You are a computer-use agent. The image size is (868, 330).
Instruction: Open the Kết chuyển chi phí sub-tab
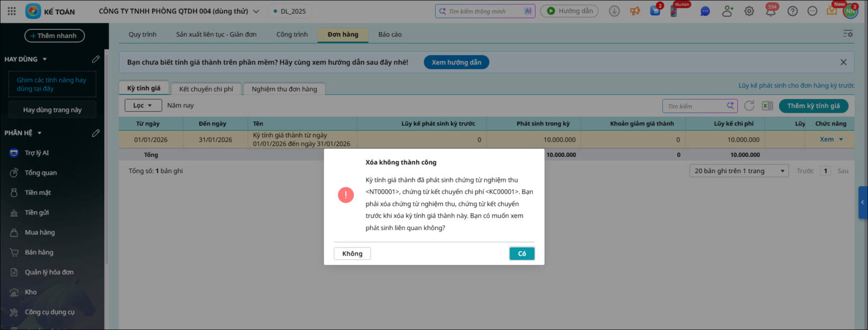pos(206,89)
